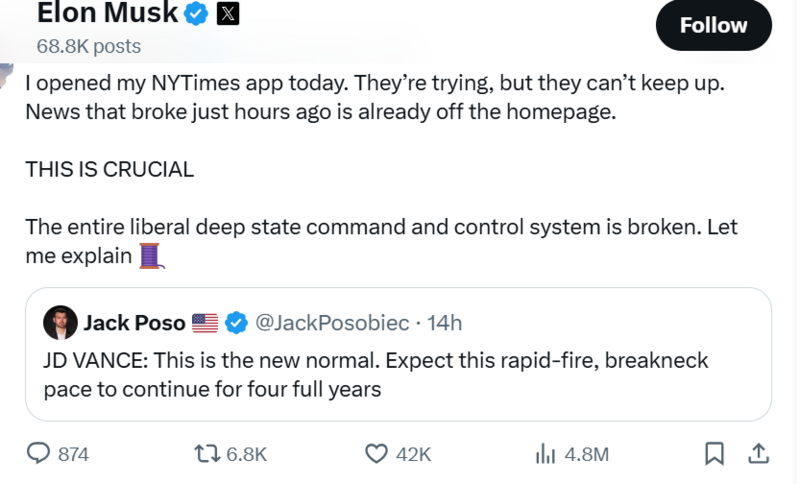Click the 14h timestamp on quoted post
Image resolution: width=800 pixels, height=484 pixels.
444,322
